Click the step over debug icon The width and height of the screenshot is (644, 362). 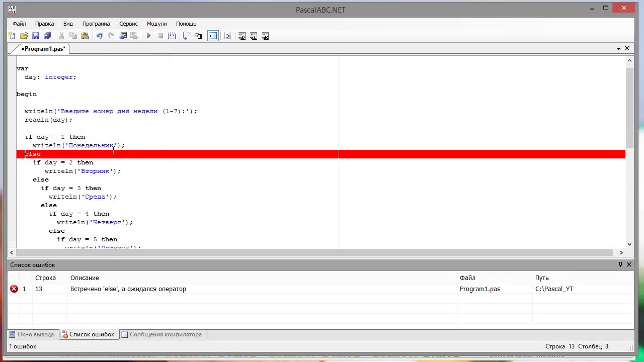[x=187, y=36]
